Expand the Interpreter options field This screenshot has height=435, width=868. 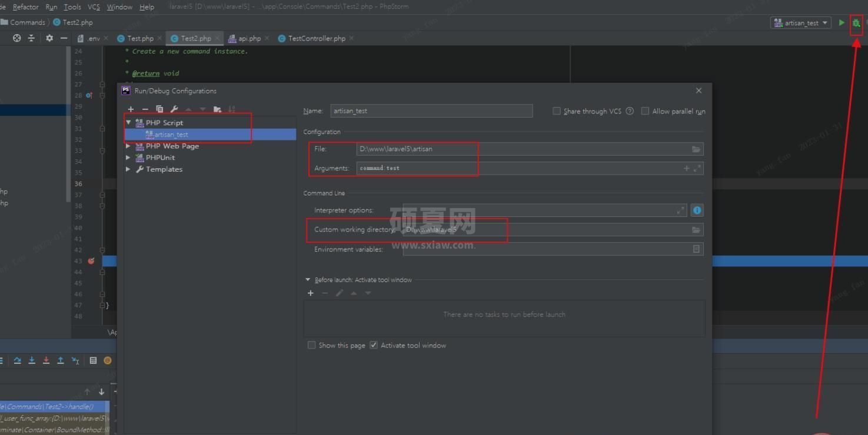tap(680, 210)
